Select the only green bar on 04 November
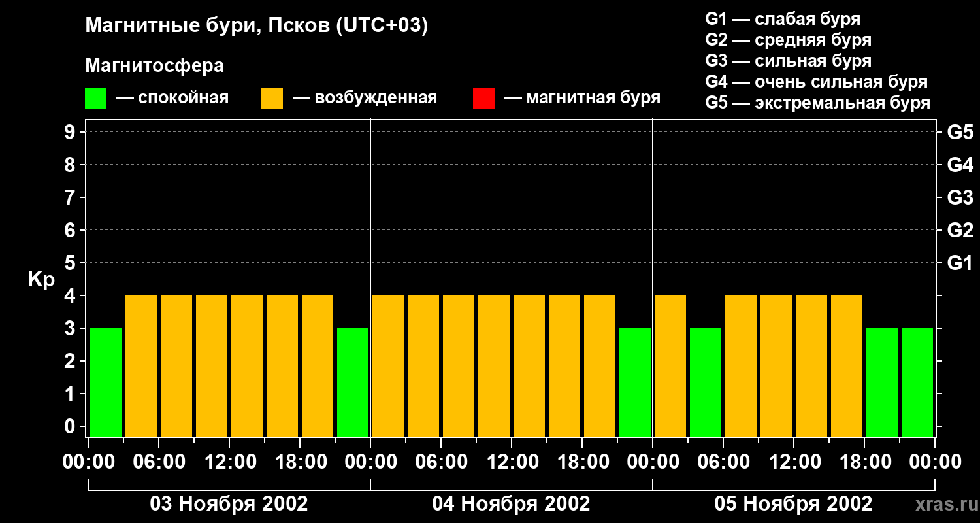980x523 pixels. (x=635, y=382)
